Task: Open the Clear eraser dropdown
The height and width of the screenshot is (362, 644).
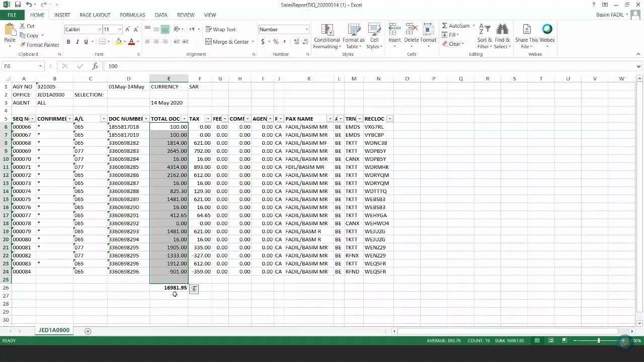Action: (452, 44)
